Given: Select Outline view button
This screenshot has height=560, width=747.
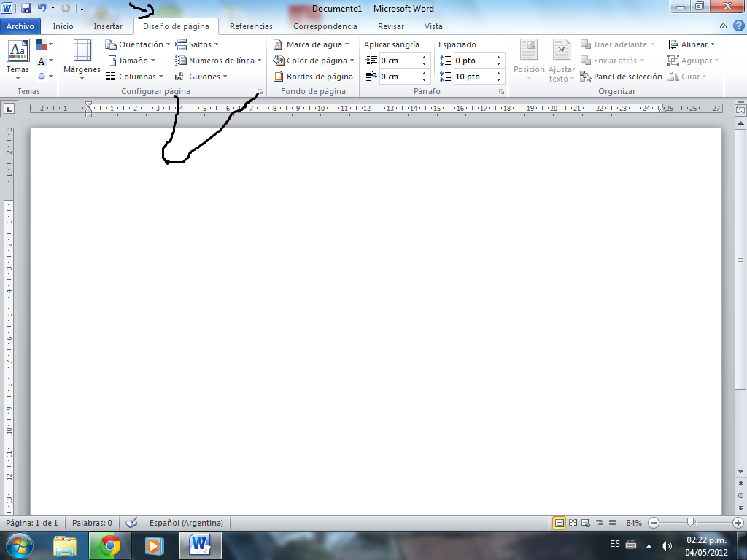Looking at the screenshot, I should pyautogui.click(x=600, y=523).
